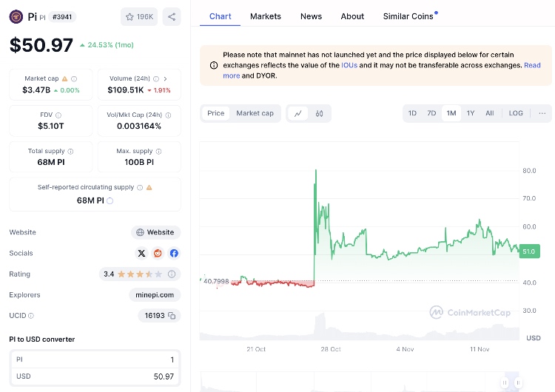Open Total supply info icon

pos(70,151)
